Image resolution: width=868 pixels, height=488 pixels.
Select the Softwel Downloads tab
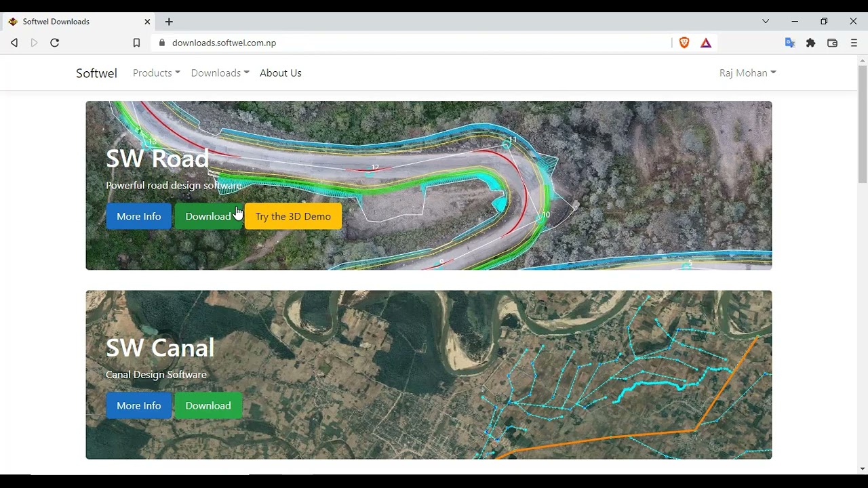point(79,22)
